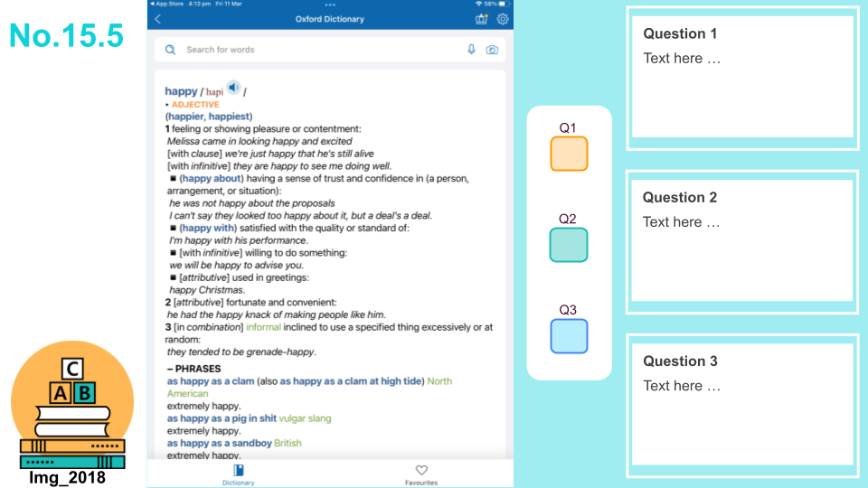Play pronunciation audio for happy
Screen dimensions: 868x488
click(x=233, y=88)
